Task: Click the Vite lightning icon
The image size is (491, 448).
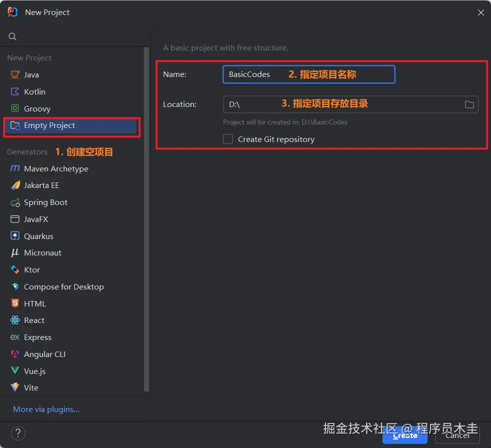Action: click(x=15, y=387)
